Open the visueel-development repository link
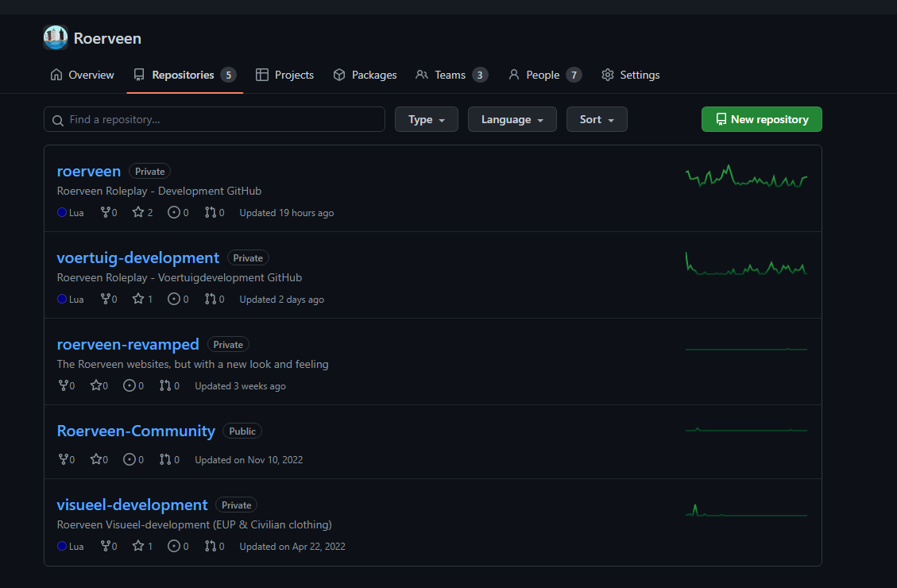 coord(132,505)
